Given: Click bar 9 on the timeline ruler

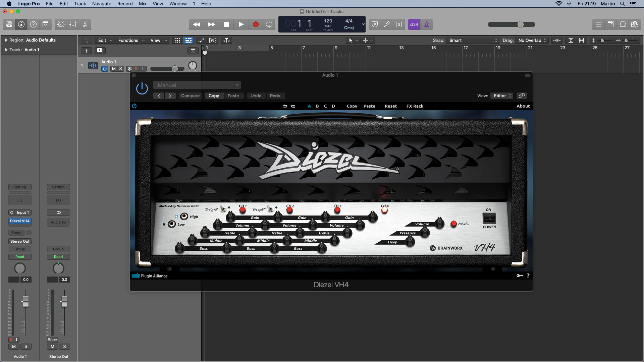Looking at the screenshot, I should point(336,48).
